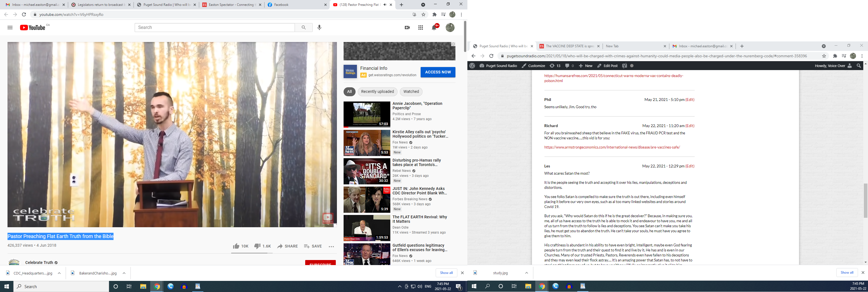Open the video more actions ellipsis menu

(x=331, y=247)
